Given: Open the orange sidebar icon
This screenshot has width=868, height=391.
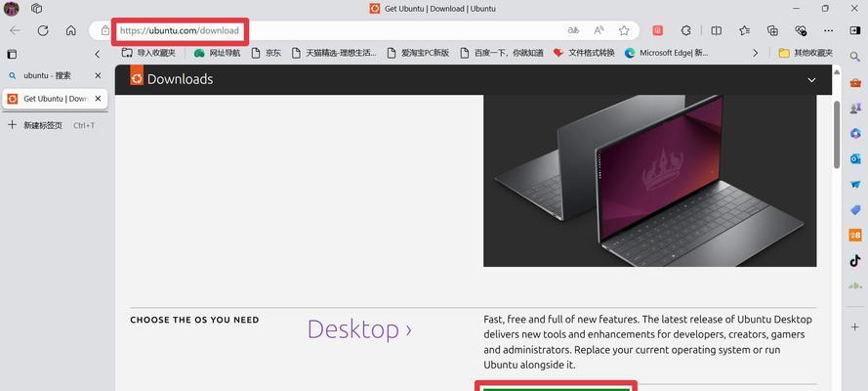Looking at the screenshot, I should (855, 236).
